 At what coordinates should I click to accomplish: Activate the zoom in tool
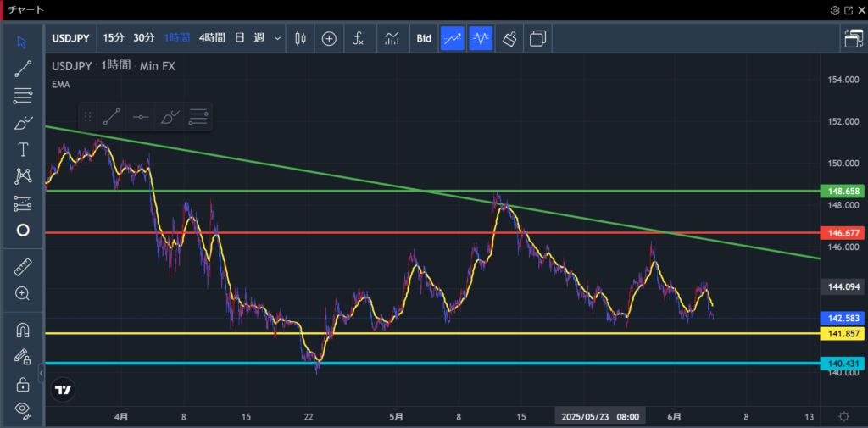pyautogui.click(x=23, y=293)
